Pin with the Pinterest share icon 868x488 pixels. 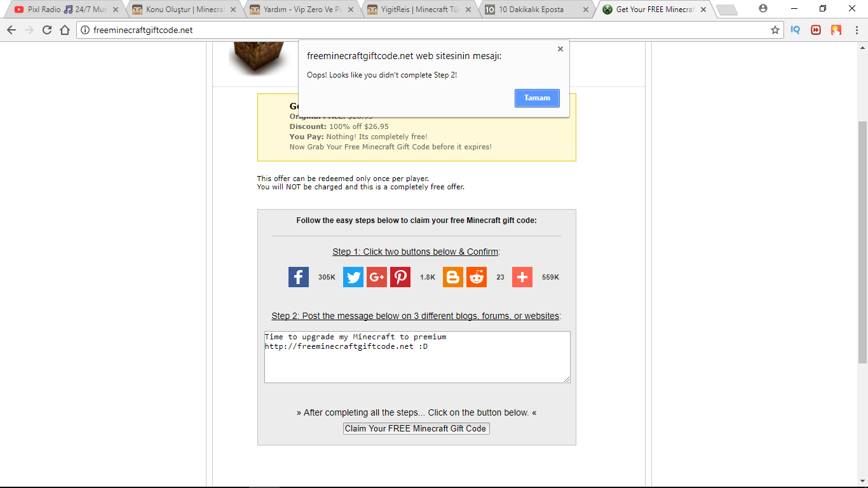tap(400, 277)
